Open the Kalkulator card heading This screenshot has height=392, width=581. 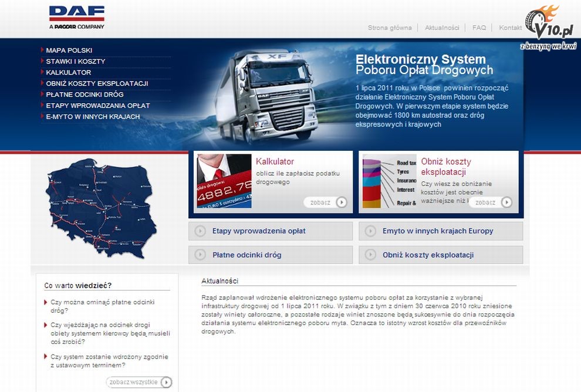tap(275, 161)
